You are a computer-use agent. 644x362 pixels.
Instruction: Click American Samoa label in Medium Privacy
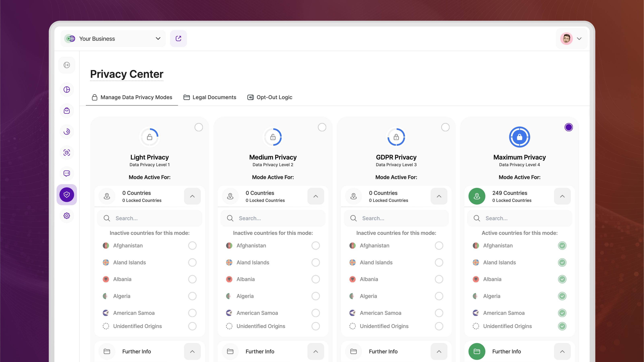pyautogui.click(x=257, y=313)
